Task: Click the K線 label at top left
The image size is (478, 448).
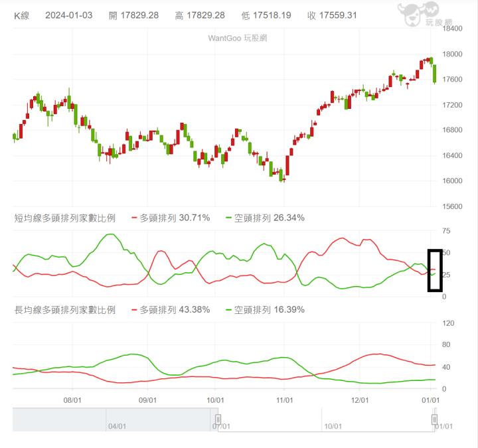Action: pos(23,15)
